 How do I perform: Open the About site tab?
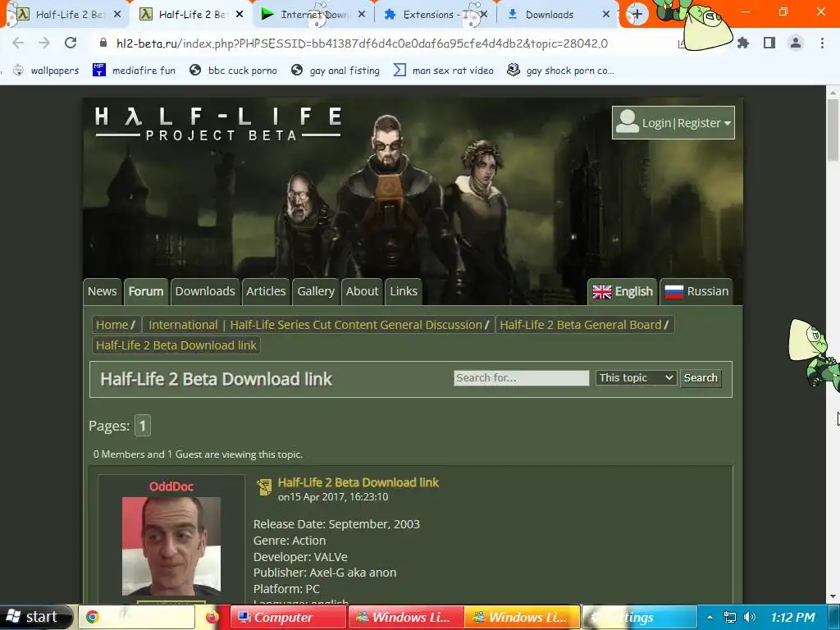362,291
